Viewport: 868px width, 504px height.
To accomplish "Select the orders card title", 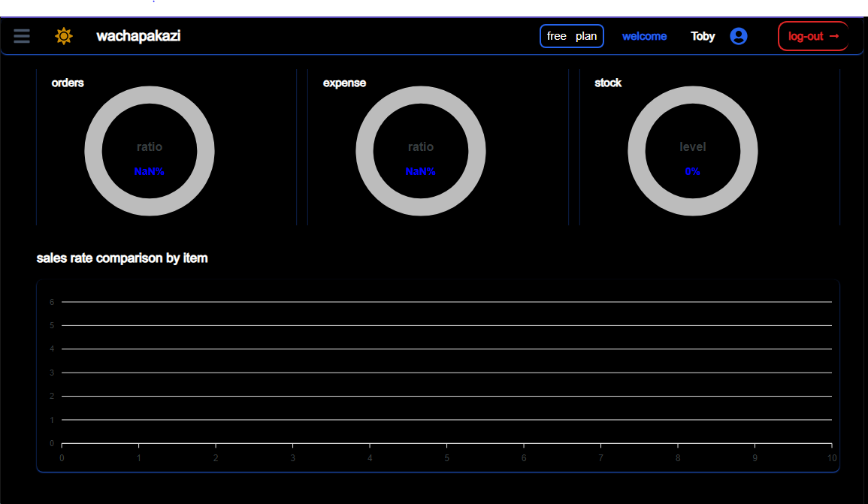I will coord(68,83).
